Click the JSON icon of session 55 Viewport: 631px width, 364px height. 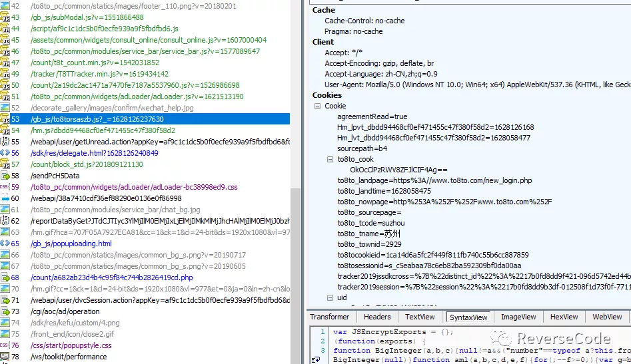coord(5,142)
